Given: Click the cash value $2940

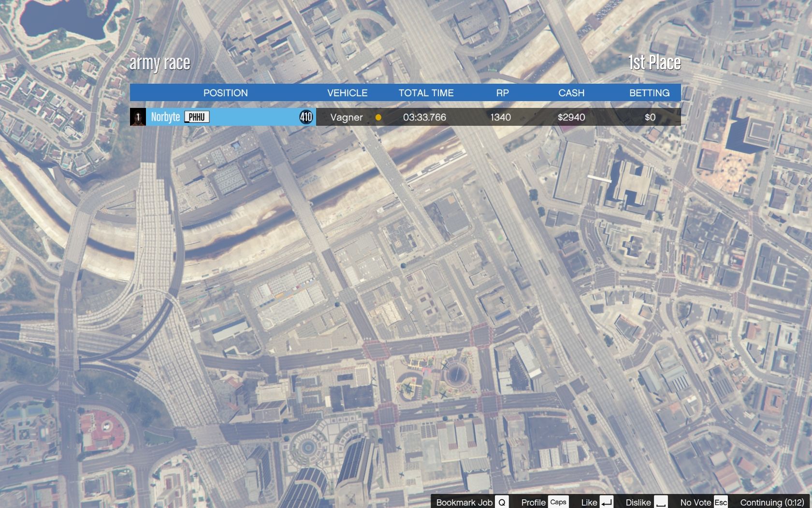Looking at the screenshot, I should tap(571, 118).
